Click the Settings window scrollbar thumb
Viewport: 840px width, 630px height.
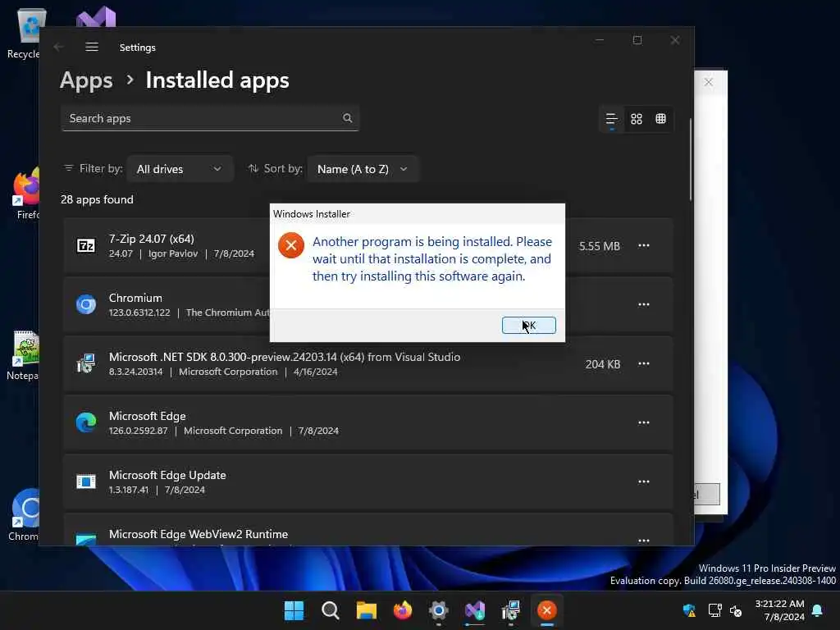[x=690, y=160]
